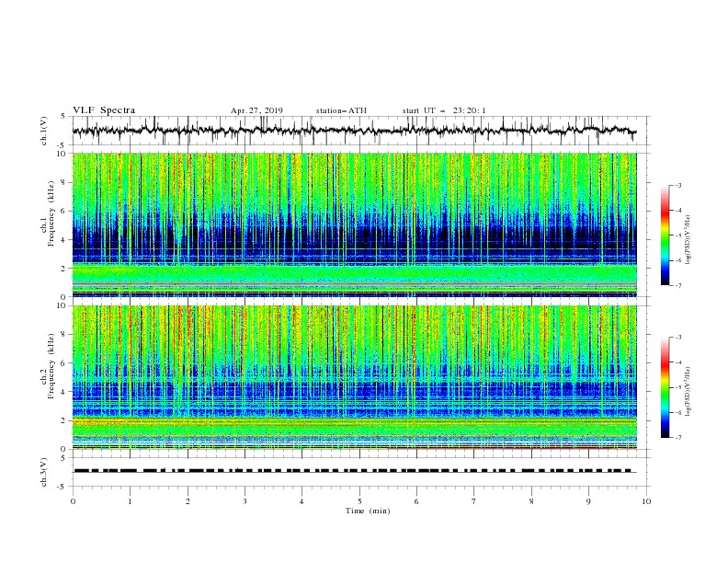This screenshot has height=563, width=728.
Task: Click the upper colorbar next to ch.1 spectrogram
Action: coord(665,236)
